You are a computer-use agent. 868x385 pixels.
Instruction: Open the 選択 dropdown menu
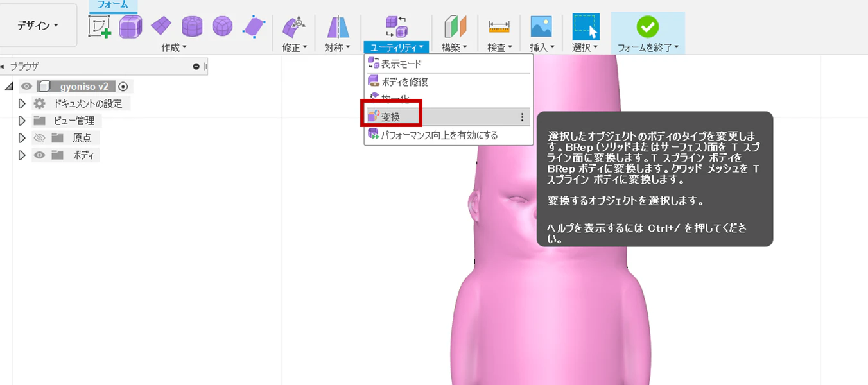click(x=586, y=47)
